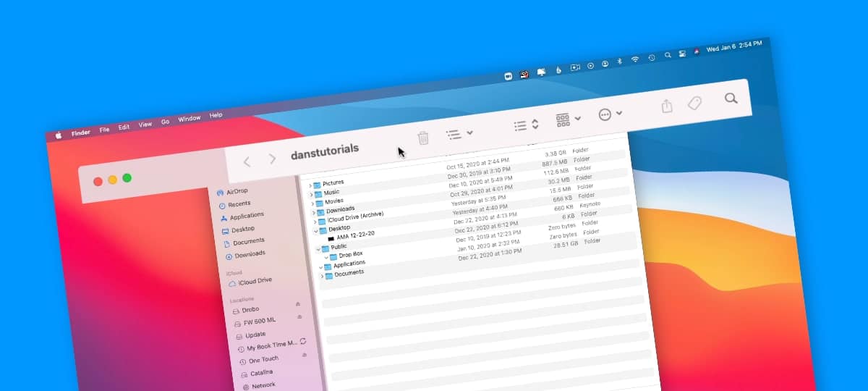Viewport: 868px width, 391px height.
Task: Select AirDrop in the sidebar
Action: 237,192
